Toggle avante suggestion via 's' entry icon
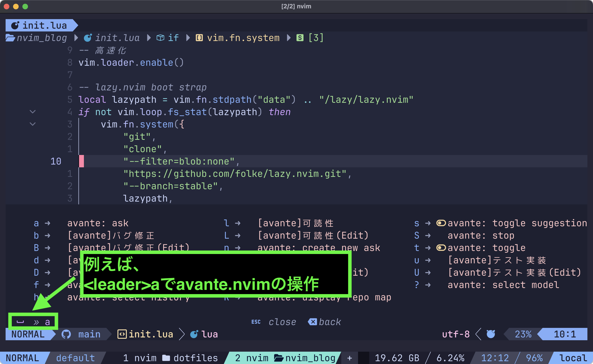Screen dimensions: 593x364 (441, 223)
